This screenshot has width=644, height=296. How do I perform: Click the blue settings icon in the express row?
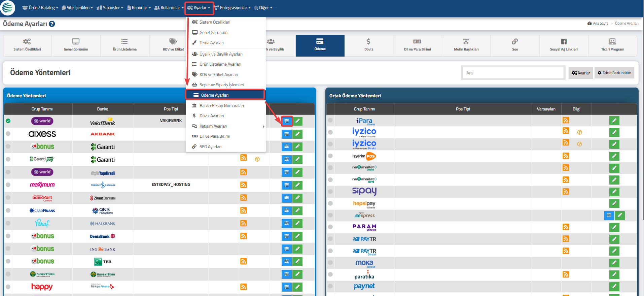click(x=609, y=215)
